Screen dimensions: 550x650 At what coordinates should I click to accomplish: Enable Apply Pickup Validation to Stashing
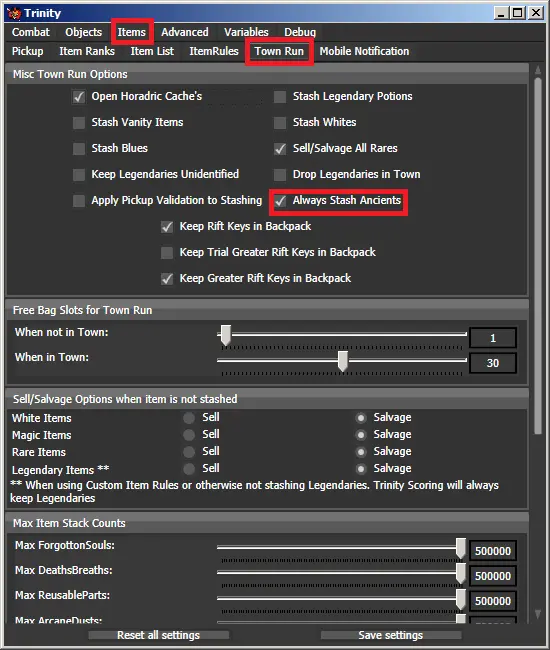79,201
